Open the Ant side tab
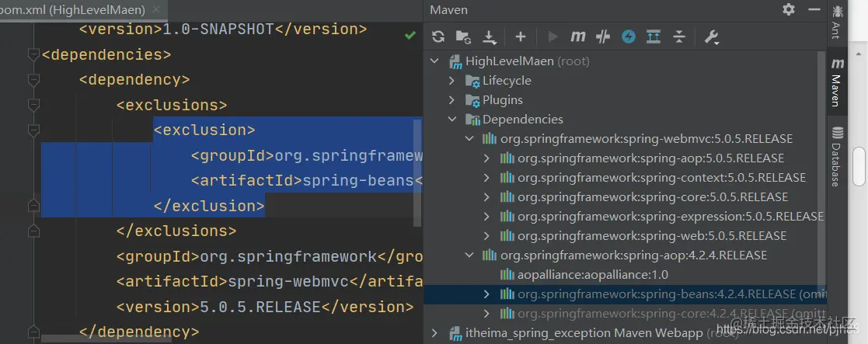Viewport: 868px width, 344px height. (837, 21)
